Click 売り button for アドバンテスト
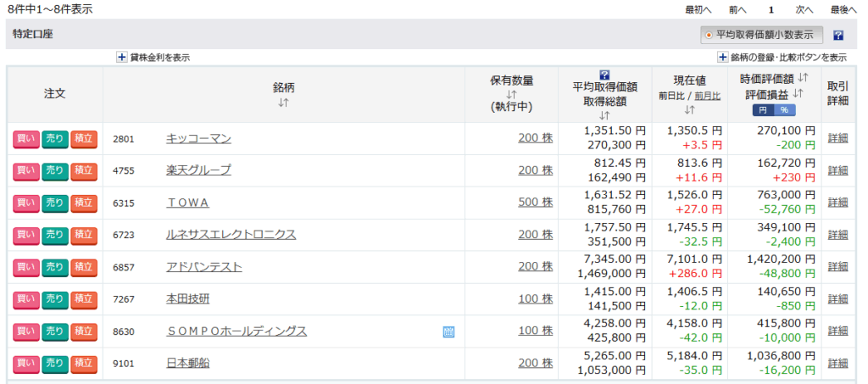The image size is (868, 384). (55, 267)
